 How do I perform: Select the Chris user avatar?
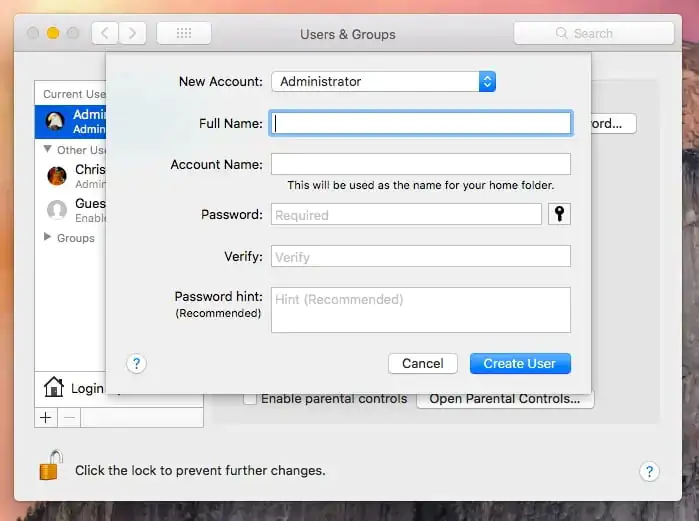57,176
